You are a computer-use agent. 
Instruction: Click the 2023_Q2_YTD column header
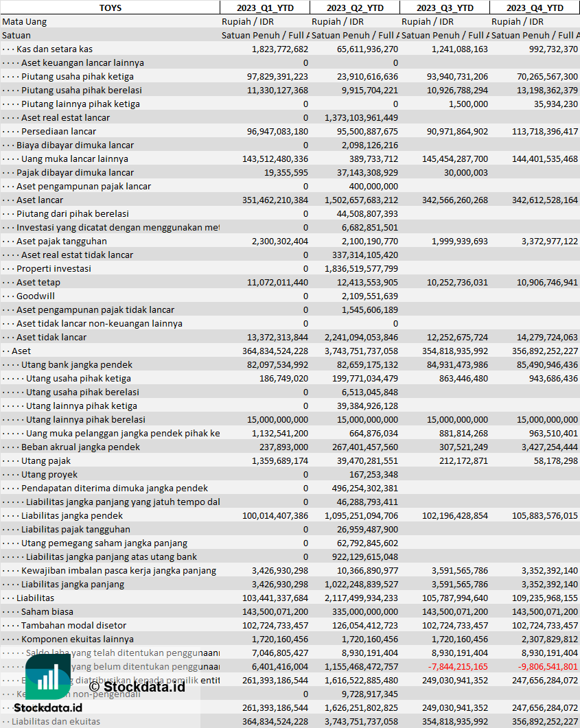tap(355, 8)
